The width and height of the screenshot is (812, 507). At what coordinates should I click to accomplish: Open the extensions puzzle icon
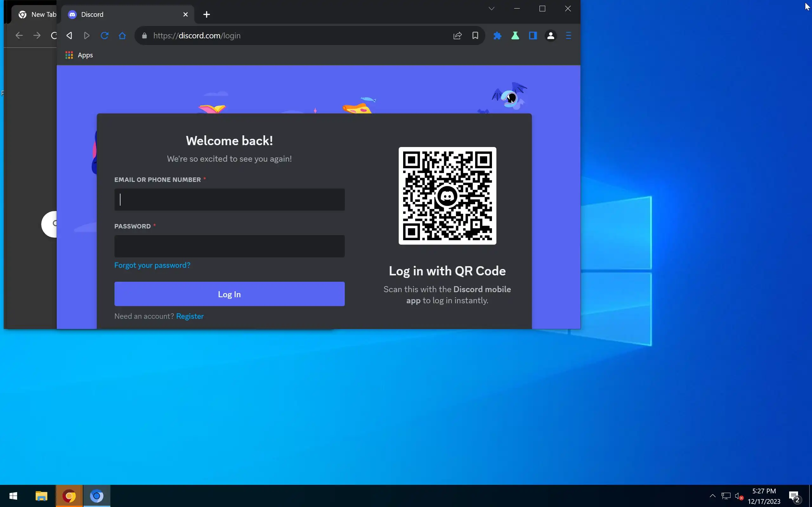click(x=497, y=35)
